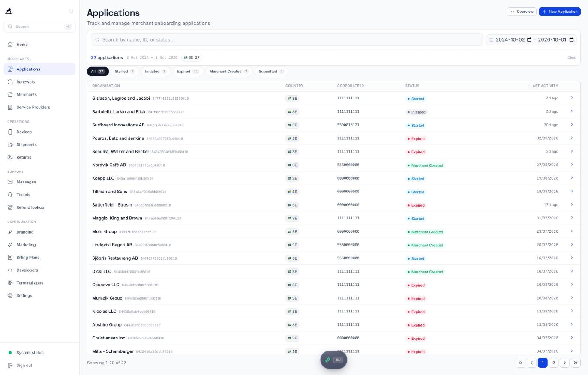Focus the sidebar Search box
Image resolution: width=588 pixels, height=375 pixels.
pos(39,27)
